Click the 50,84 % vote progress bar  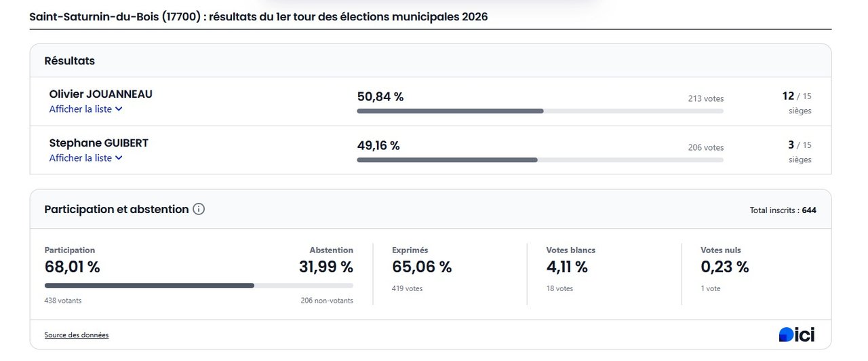540,111
